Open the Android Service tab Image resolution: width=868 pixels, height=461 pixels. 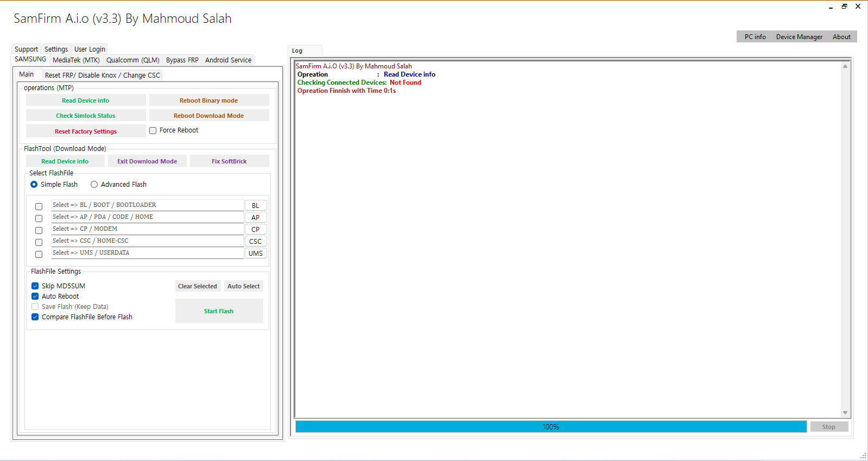click(x=228, y=60)
